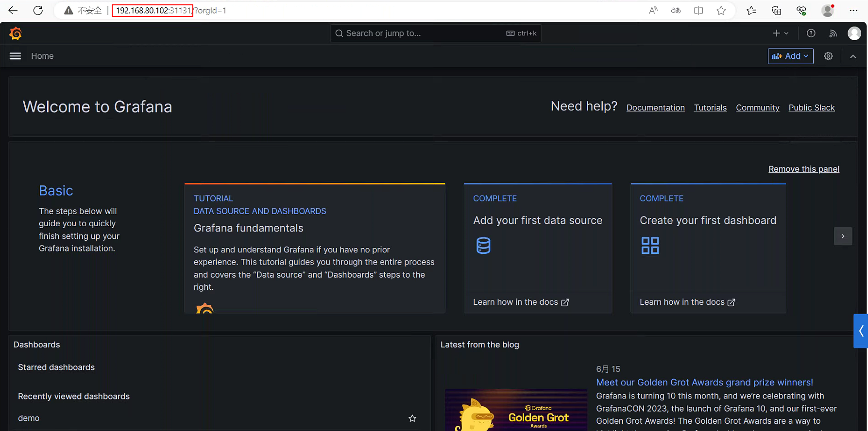Select the Home breadcrumb
The height and width of the screenshot is (431, 868).
point(42,56)
